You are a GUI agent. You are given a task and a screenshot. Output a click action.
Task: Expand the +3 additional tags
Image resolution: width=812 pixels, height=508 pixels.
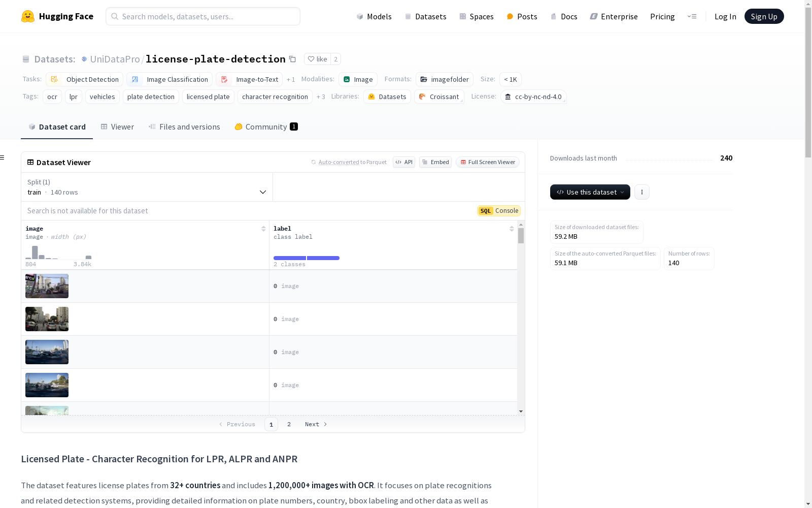tap(320, 97)
